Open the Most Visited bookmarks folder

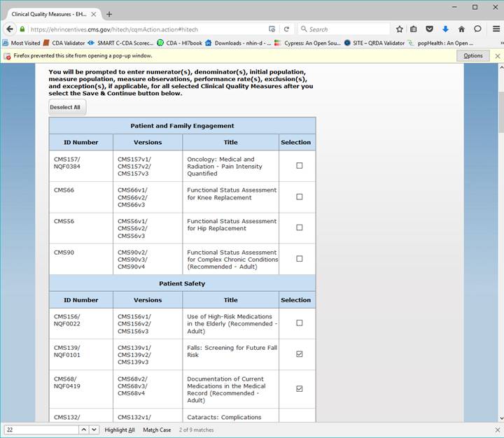click(x=22, y=43)
